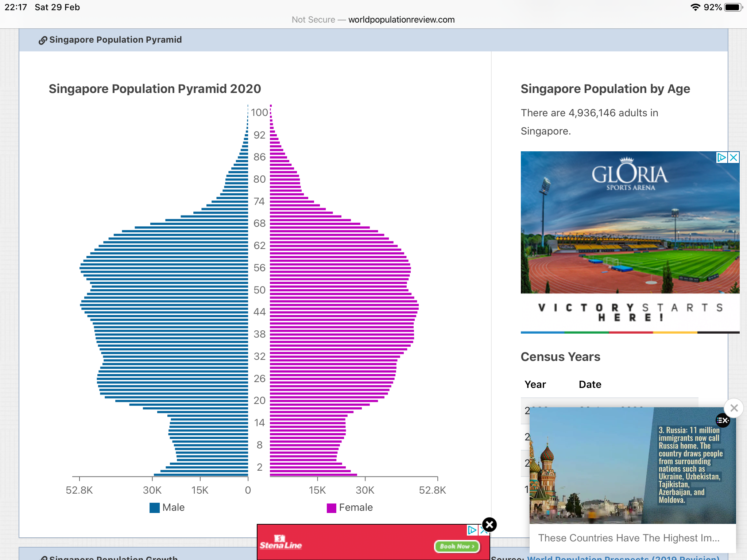The image size is (747, 560).
Task: Click the Year column header
Action: [535, 385]
